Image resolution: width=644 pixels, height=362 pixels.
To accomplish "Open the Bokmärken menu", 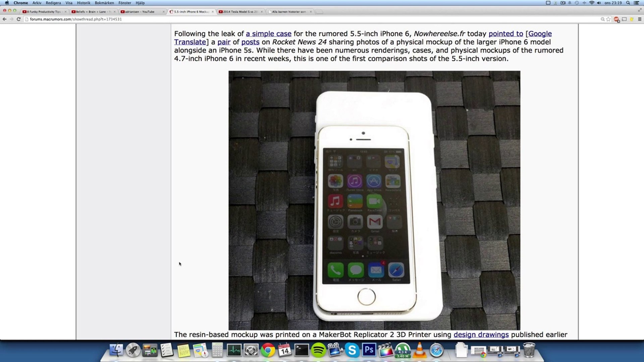I will click(x=104, y=3).
